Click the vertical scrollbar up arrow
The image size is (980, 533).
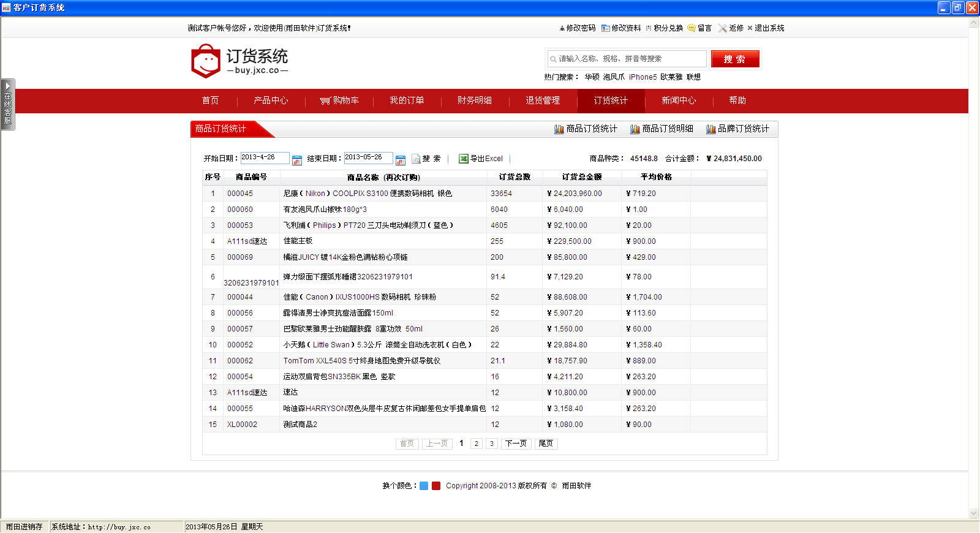tap(974, 23)
